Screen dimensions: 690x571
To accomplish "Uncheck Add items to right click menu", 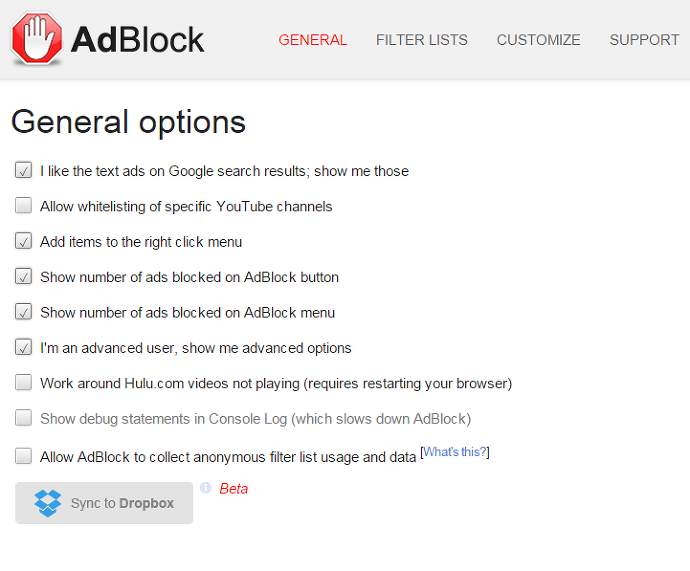I will (x=23, y=241).
